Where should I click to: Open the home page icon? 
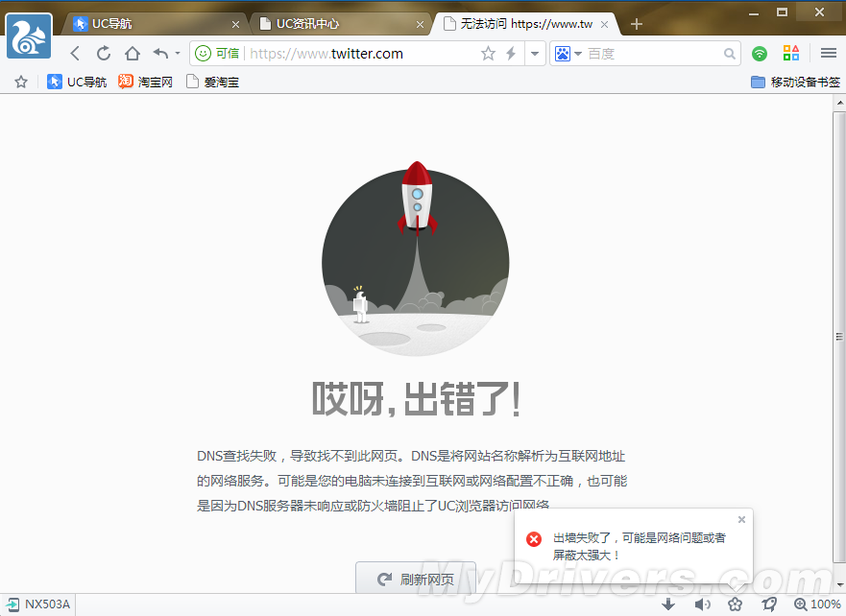tap(133, 54)
